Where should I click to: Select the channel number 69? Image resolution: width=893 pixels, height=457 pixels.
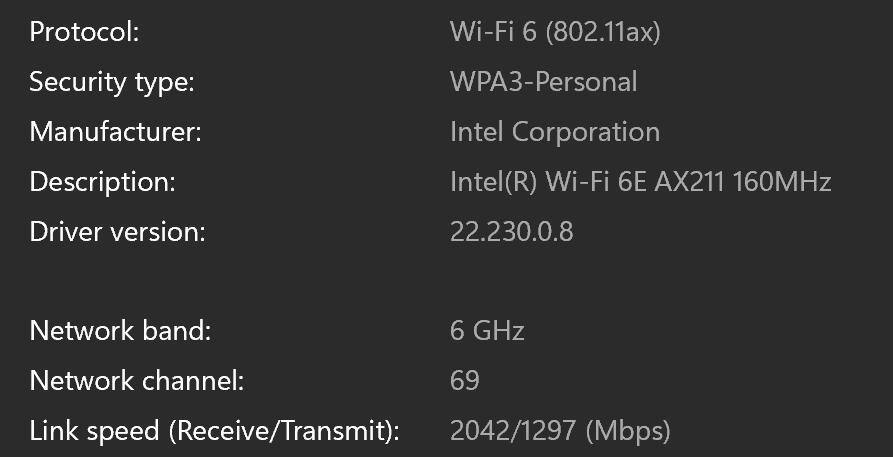[465, 381]
